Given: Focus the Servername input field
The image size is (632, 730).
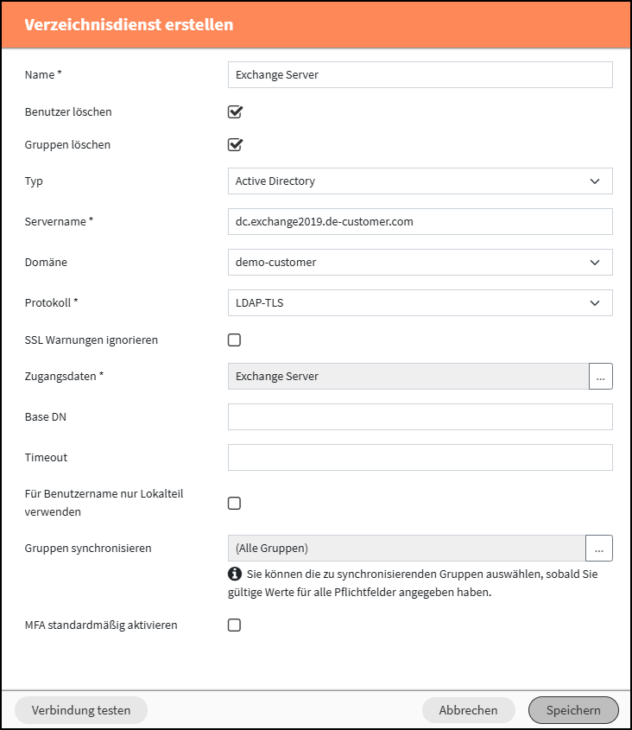Looking at the screenshot, I should [420, 222].
